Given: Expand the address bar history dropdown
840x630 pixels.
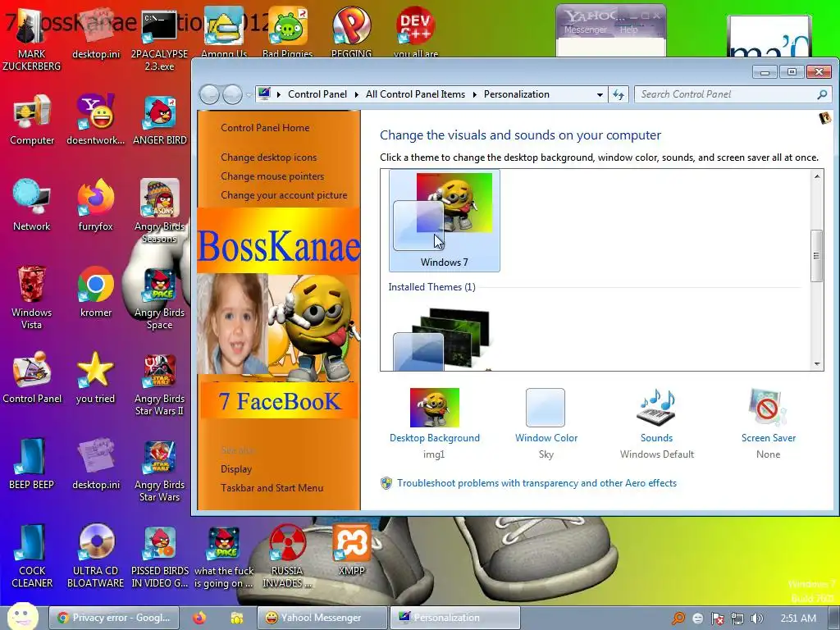Looking at the screenshot, I should [600, 95].
